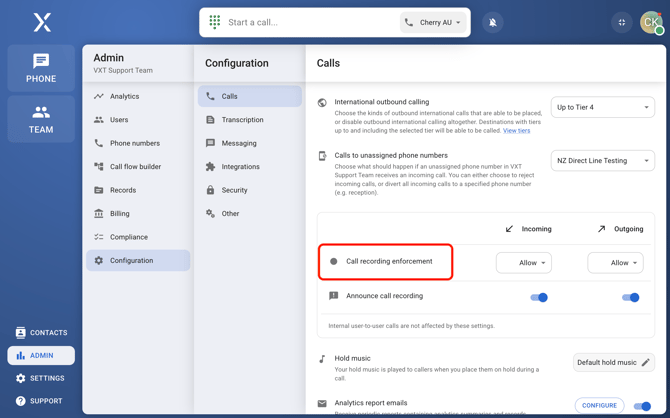Viewport: 670px width, 418px height.
Task: Toggle outgoing Announce call recording switch
Action: pos(630,297)
